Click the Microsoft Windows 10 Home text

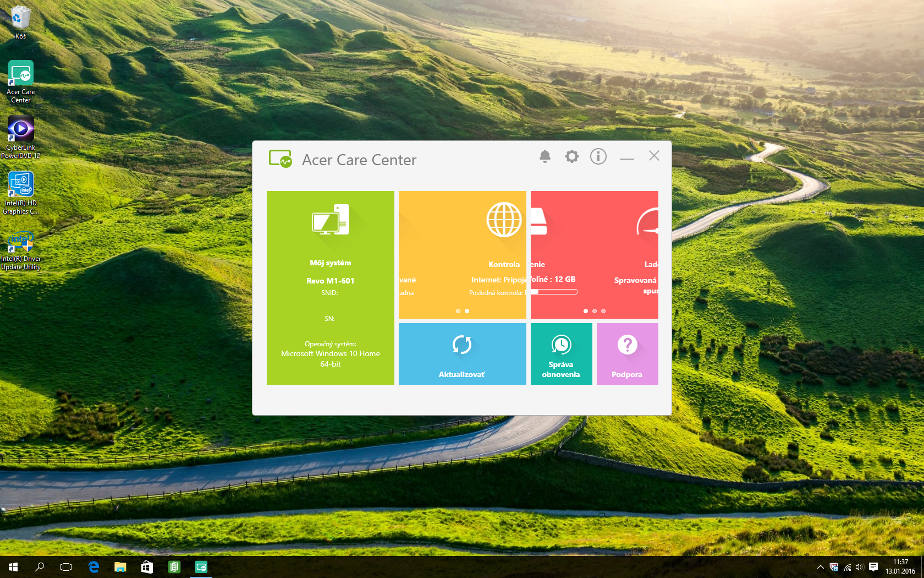pyautogui.click(x=331, y=353)
